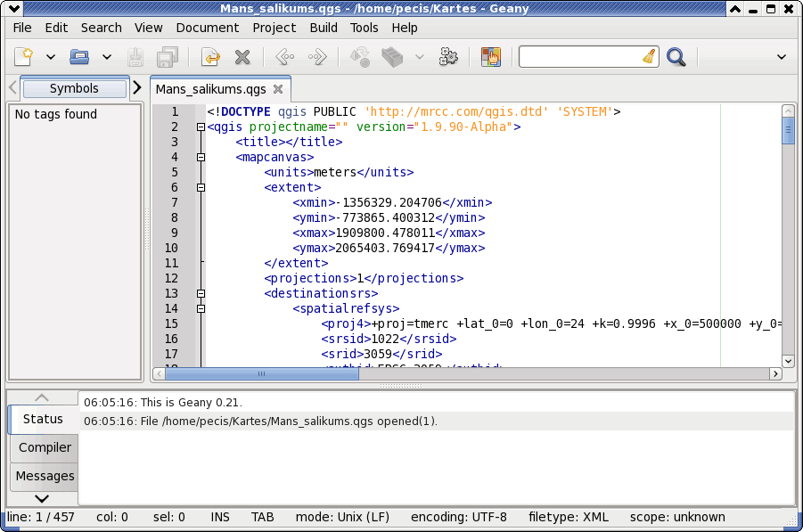Open the Project menu

(274, 28)
